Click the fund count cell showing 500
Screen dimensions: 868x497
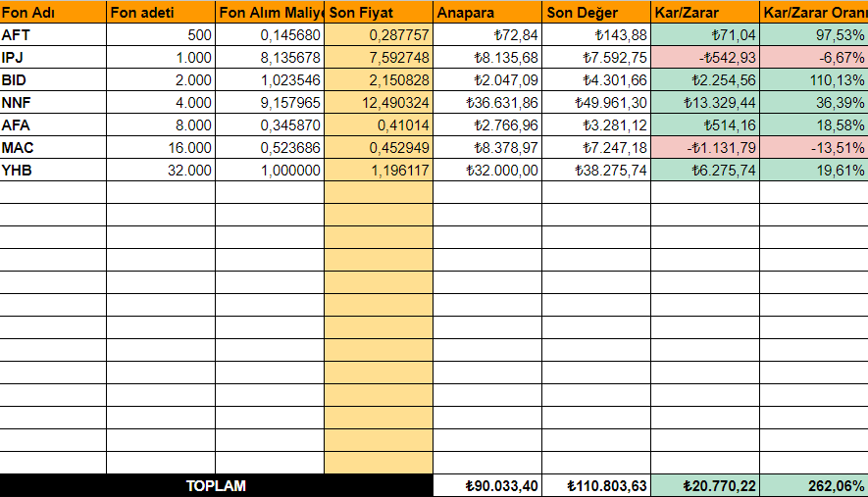coord(161,35)
